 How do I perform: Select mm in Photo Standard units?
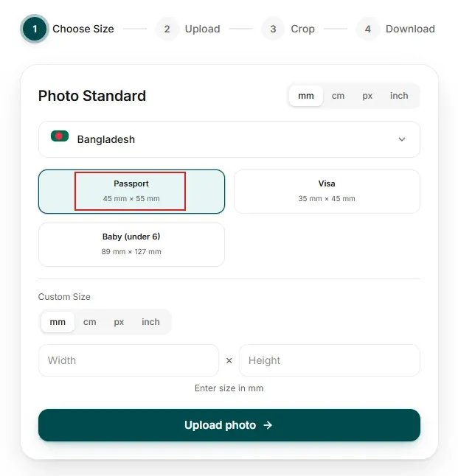(306, 96)
